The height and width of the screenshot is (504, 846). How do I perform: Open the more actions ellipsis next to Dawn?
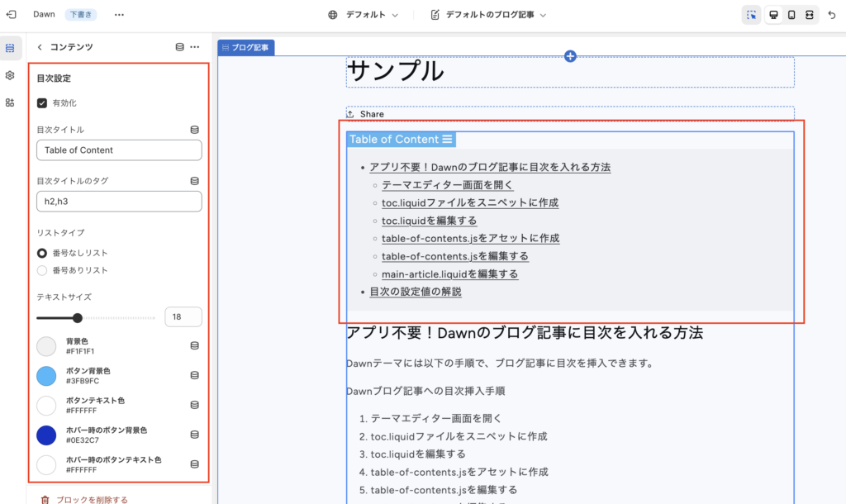119,15
